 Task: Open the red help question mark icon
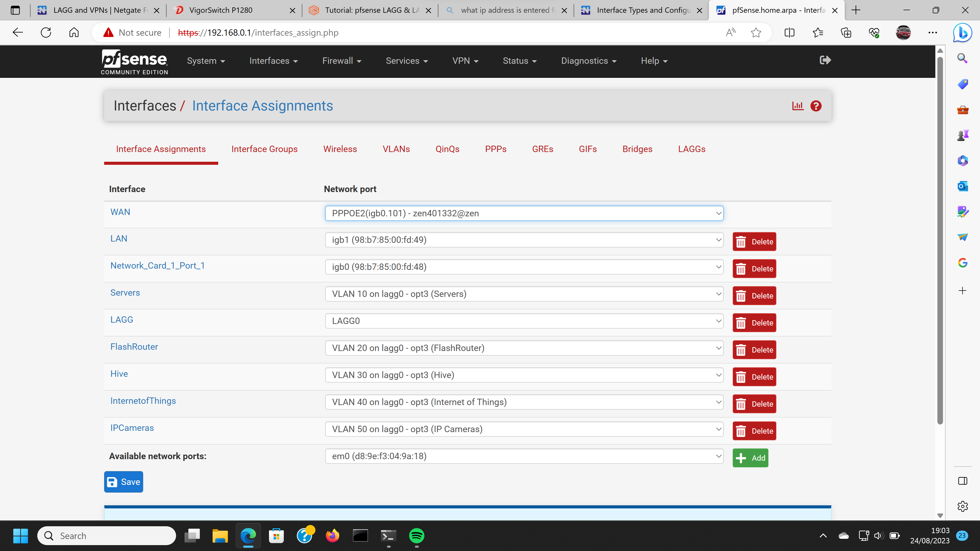pos(816,106)
